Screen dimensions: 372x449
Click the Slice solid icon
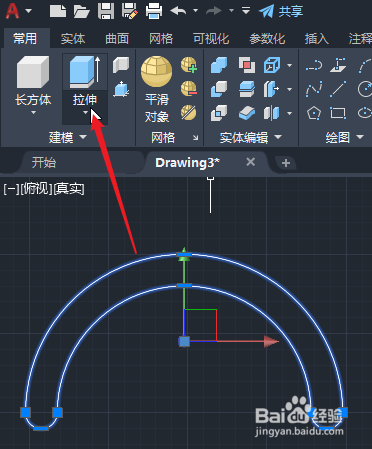pyautogui.click(x=247, y=89)
